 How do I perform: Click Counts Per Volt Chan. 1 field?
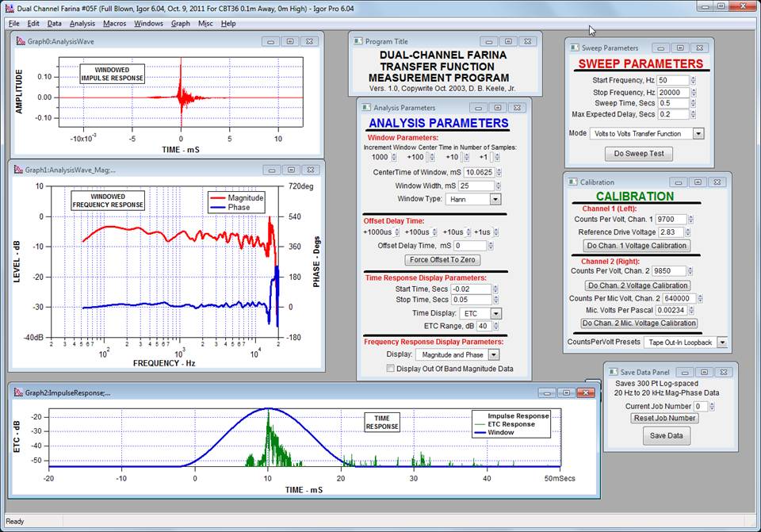point(671,219)
